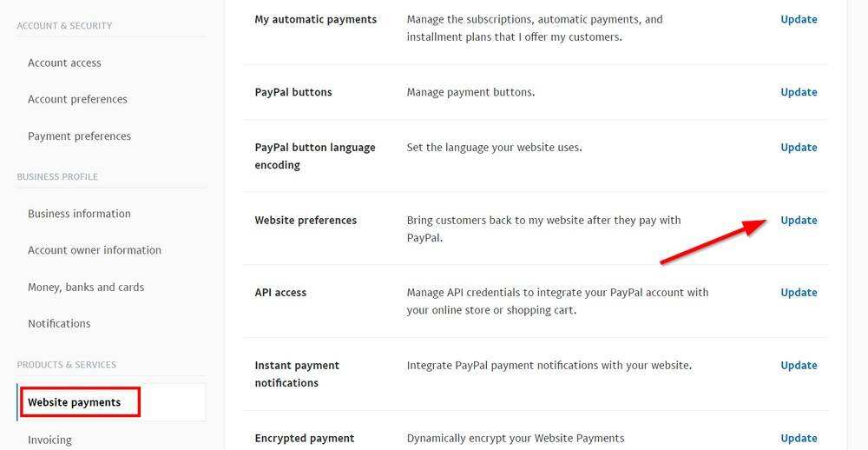Click the 'PayPal buttons' row title
This screenshot has width=868, height=450.
coord(293,92)
